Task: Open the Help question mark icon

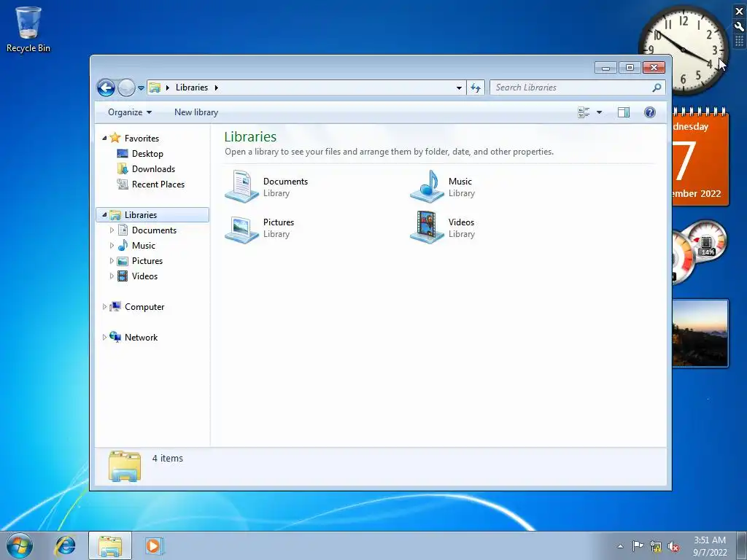Action: point(649,112)
